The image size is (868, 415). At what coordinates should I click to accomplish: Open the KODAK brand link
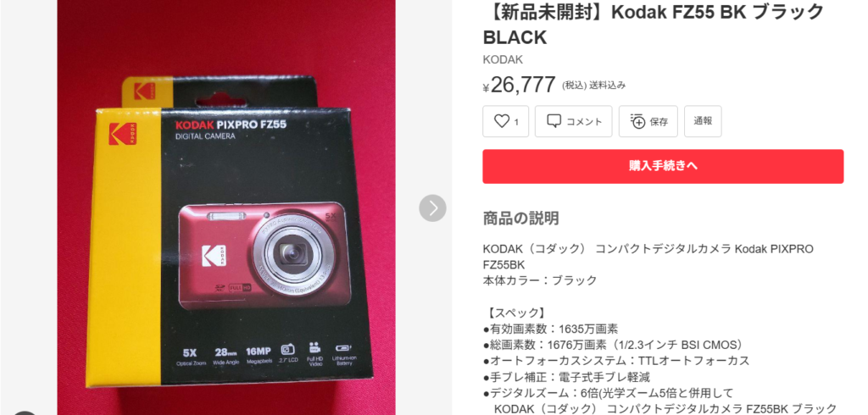click(x=503, y=60)
